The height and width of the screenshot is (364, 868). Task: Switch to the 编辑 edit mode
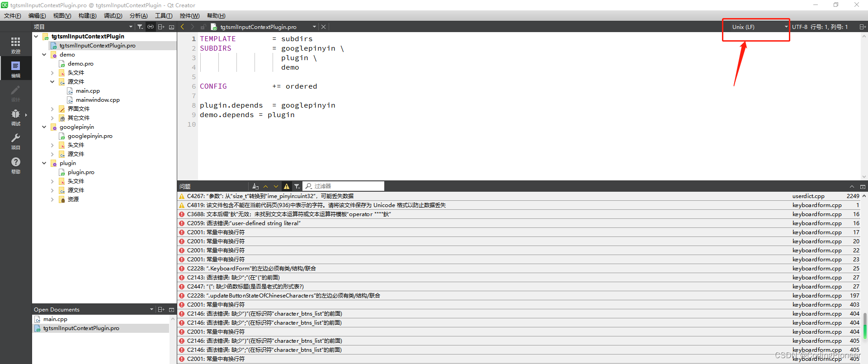coord(16,69)
